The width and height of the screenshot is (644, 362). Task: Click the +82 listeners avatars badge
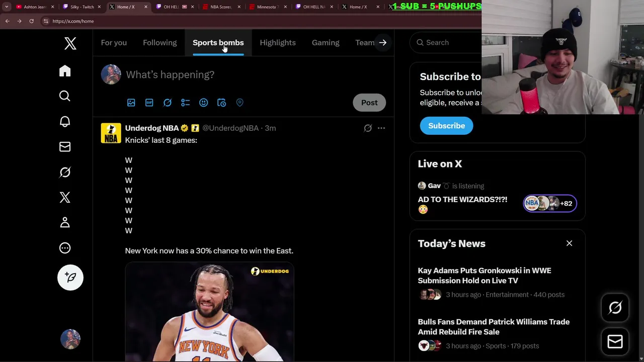coord(550,204)
